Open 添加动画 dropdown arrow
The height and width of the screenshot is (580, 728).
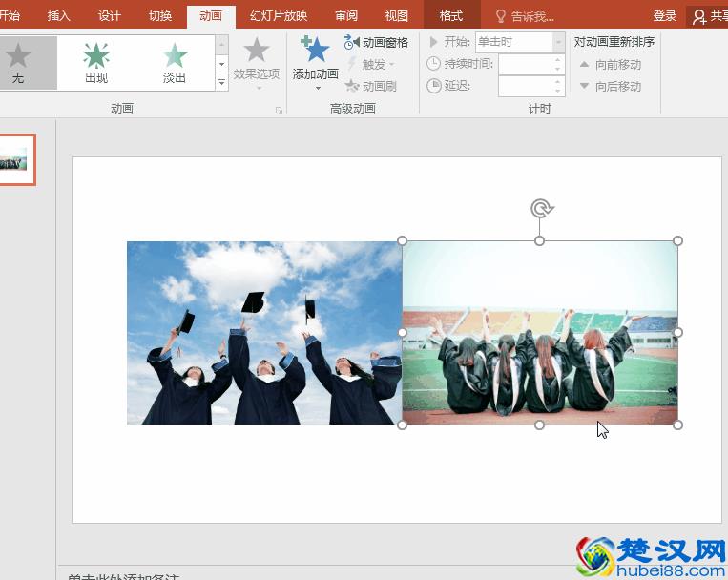(x=318, y=88)
